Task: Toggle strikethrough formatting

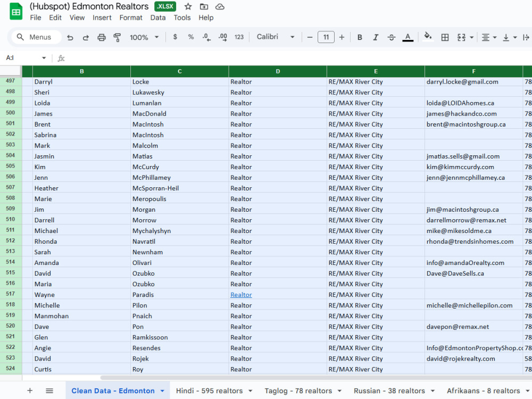Action: pos(391,37)
